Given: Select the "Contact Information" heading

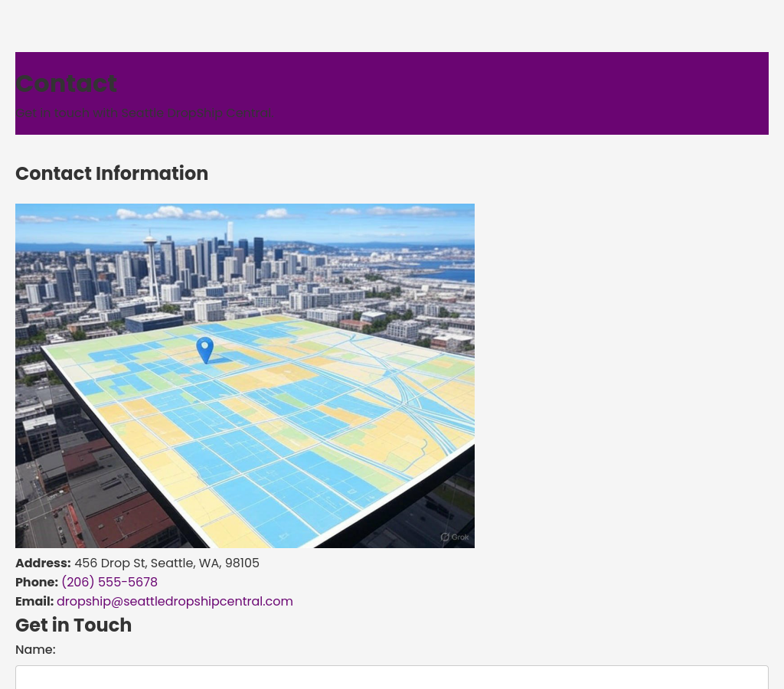Looking at the screenshot, I should click(x=112, y=174).
